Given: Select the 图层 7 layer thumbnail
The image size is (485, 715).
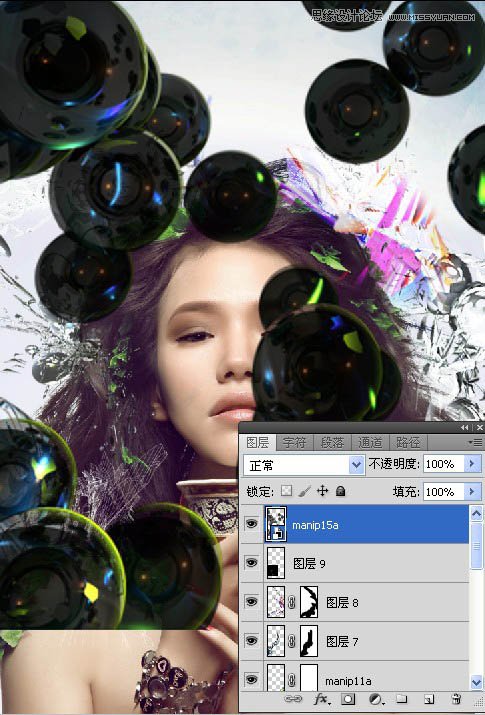Looking at the screenshot, I should click(275, 641).
